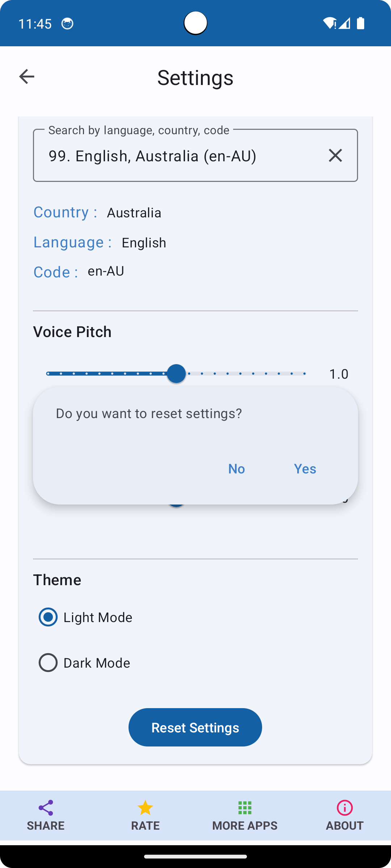Image resolution: width=391 pixels, height=868 pixels.
Task: Tap the Share icon
Action: [x=46, y=808]
